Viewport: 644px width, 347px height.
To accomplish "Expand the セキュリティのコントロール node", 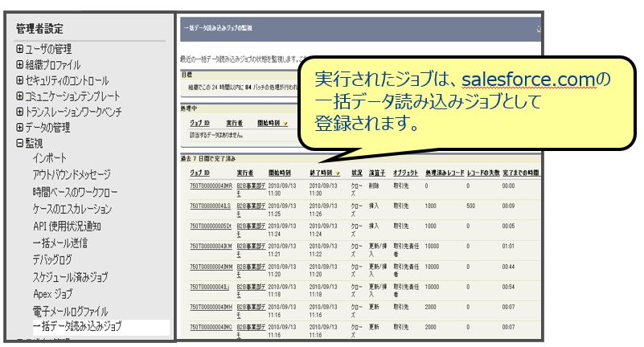I will [x=20, y=80].
